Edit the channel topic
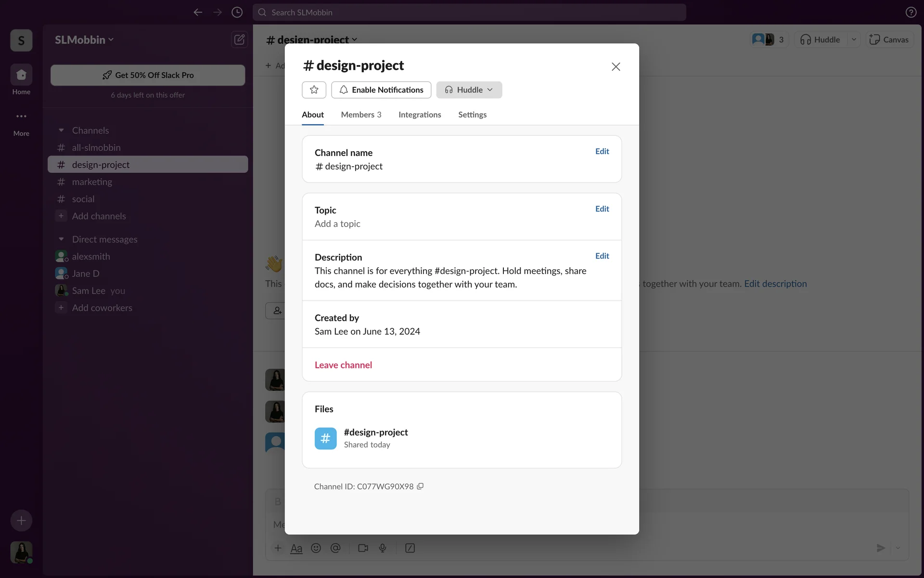This screenshot has height=578, width=924. click(602, 209)
